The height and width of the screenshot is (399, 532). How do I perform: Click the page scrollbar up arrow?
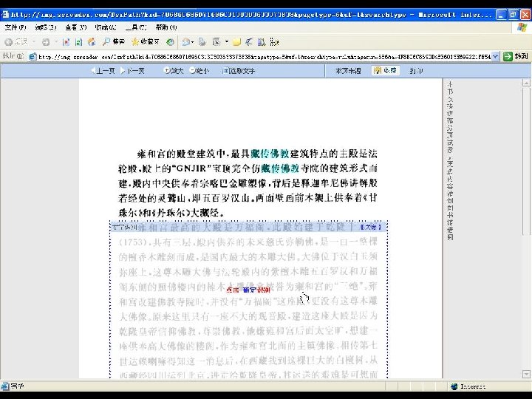pos(526,83)
